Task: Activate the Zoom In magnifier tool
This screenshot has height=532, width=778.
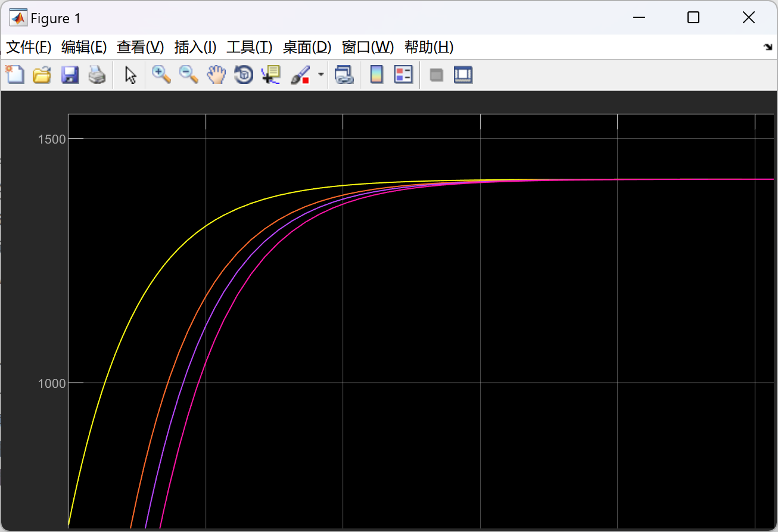Action: 161,74
